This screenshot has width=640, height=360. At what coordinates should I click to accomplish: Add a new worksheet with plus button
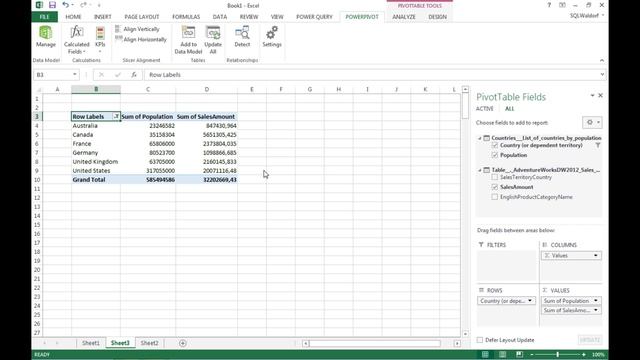(x=182, y=343)
